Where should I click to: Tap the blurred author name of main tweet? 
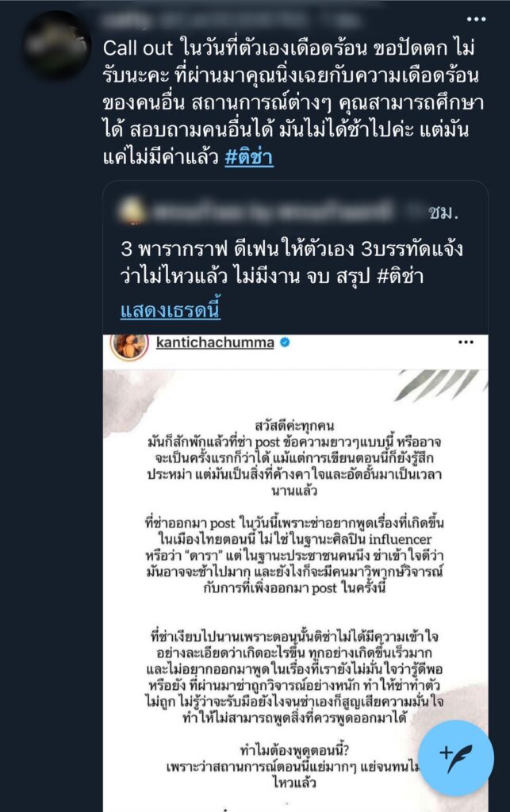[228, 20]
